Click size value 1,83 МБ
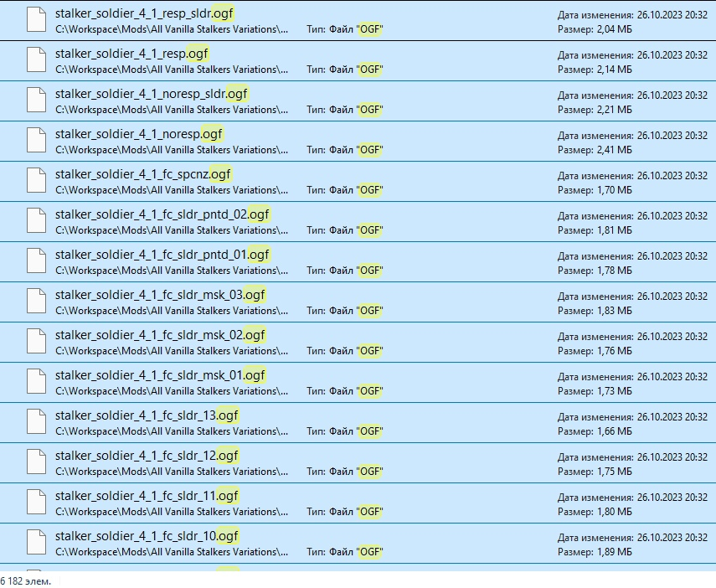Viewport: 716px width, 588px height. click(x=614, y=311)
